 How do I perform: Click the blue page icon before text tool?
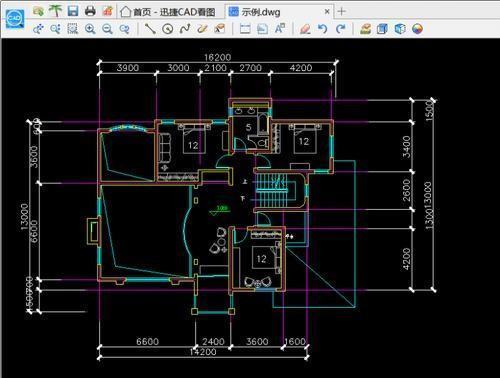[263, 29]
